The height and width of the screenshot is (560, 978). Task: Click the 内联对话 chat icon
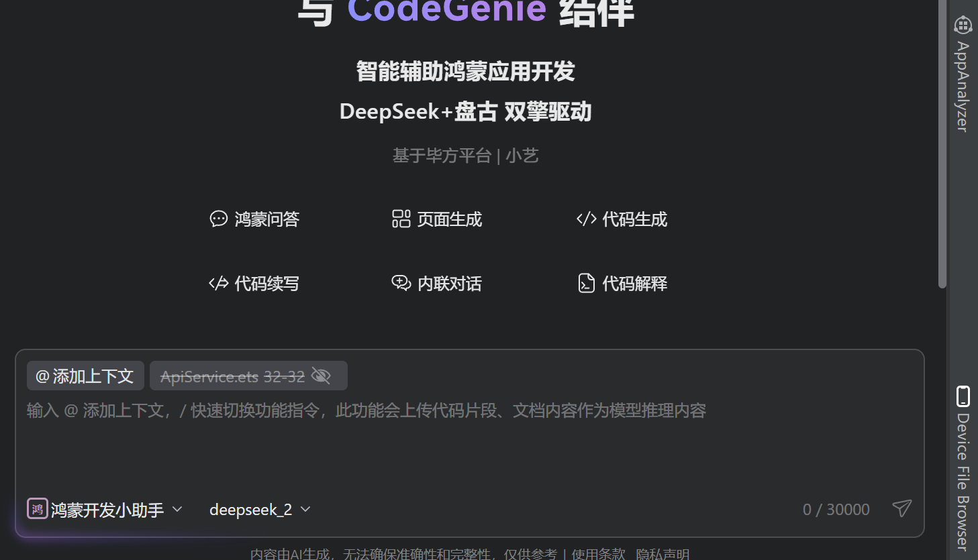[x=401, y=283]
